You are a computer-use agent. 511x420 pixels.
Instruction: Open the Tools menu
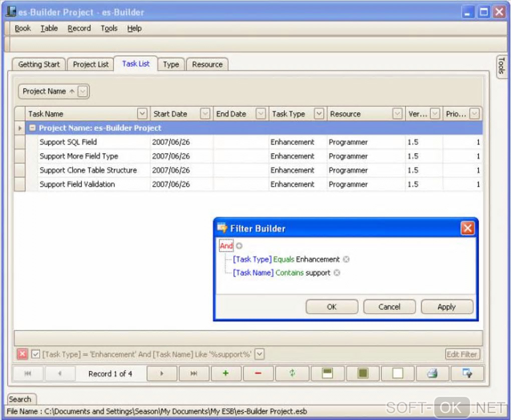pos(109,29)
